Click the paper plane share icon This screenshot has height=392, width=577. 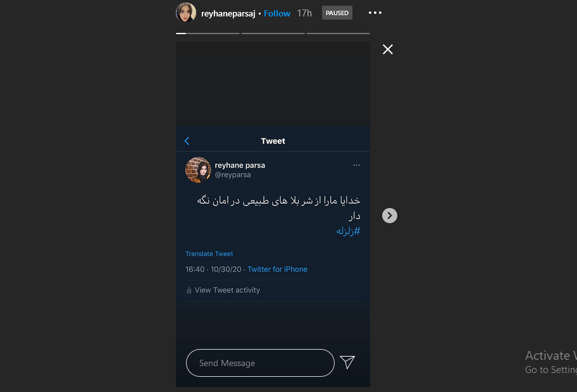(x=347, y=362)
